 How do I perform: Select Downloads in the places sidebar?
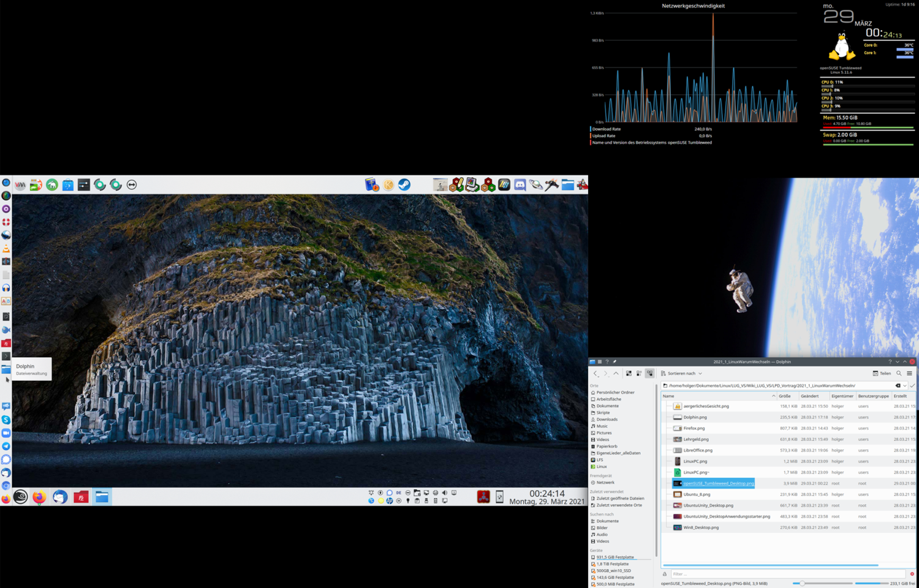(x=607, y=420)
